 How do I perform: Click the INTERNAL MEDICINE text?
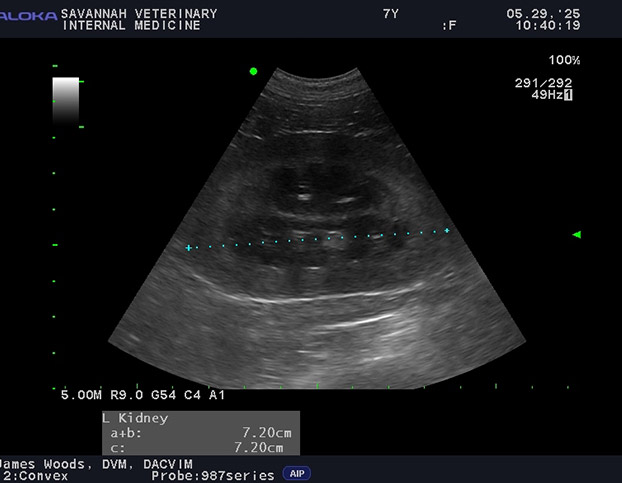(x=131, y=26)
